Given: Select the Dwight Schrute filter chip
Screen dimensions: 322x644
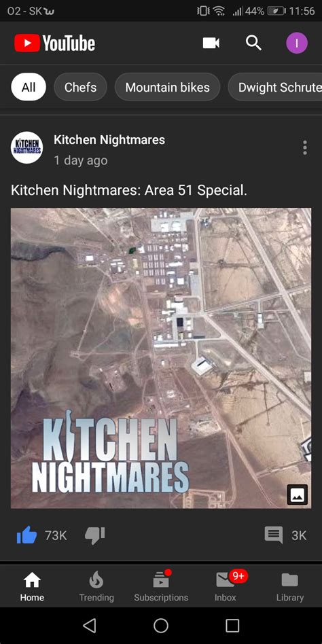Looking at the screenshot, I should click(275, 87).
